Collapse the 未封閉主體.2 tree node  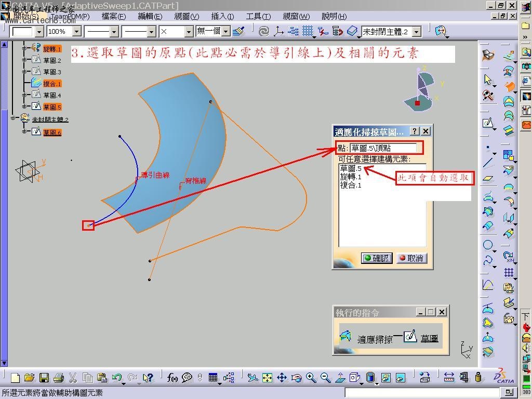coord(13,118)
